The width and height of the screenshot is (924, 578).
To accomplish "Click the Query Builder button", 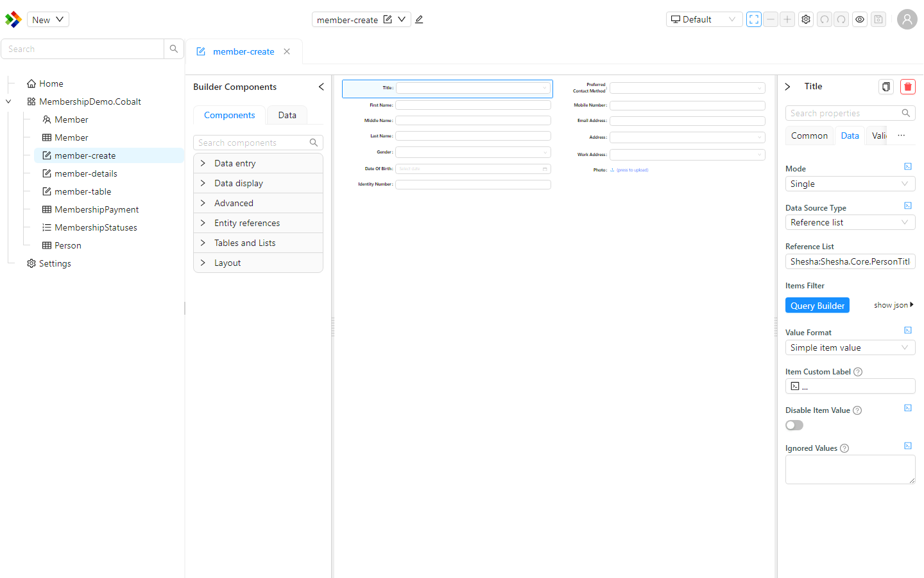I will click(817, 306).
